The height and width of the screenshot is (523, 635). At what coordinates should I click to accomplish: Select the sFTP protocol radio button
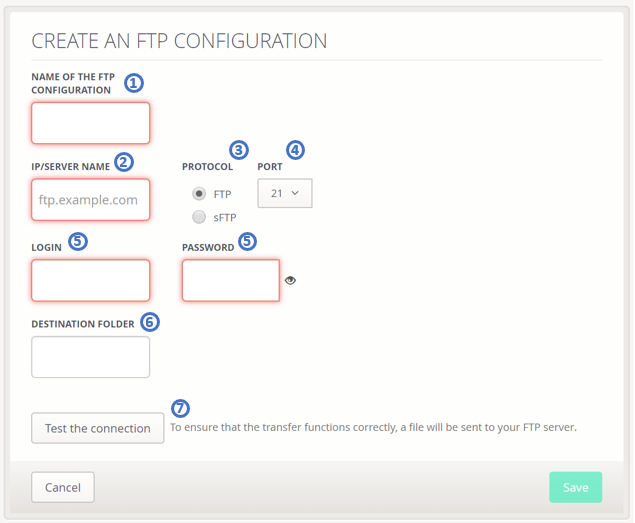(x=199, y=217)
